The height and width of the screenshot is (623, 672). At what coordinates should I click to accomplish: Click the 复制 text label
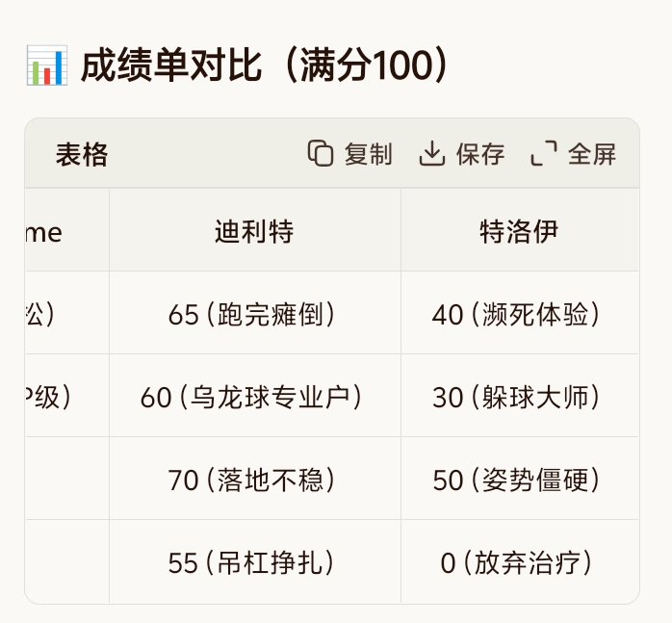point(368,154)
